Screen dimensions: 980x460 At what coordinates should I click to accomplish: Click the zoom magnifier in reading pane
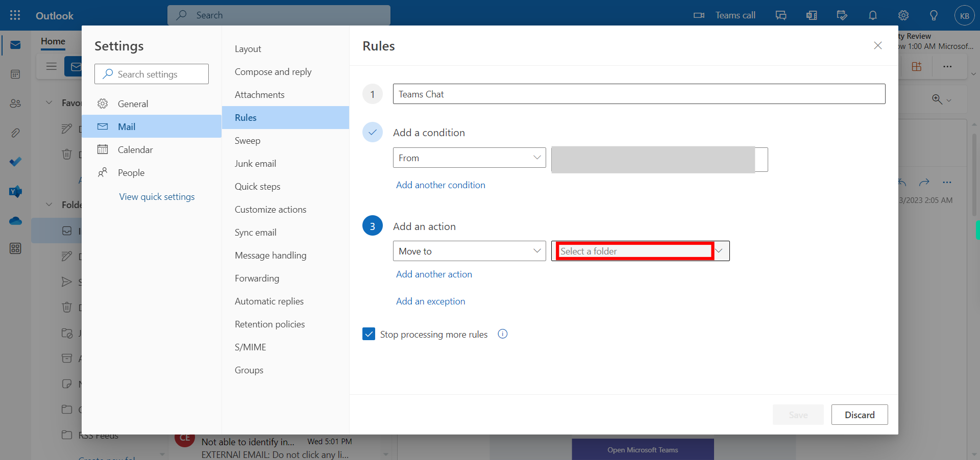pos(937,99)
